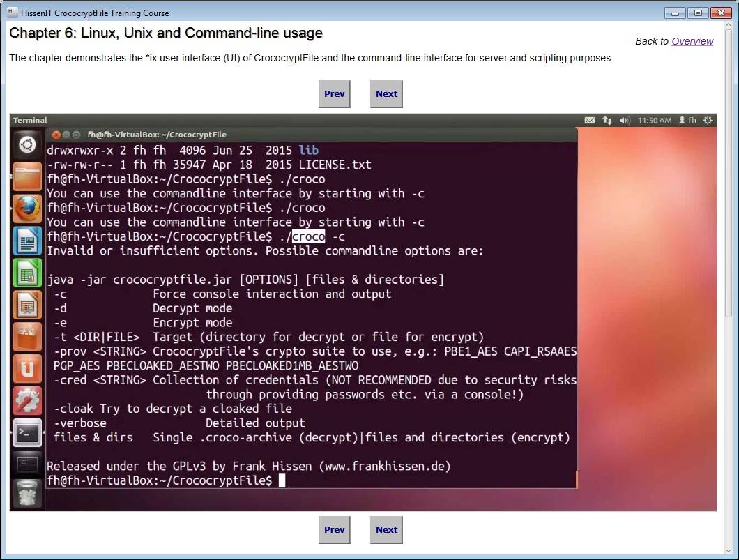Open the network connections indicator
Screen dimensions: 739x560
tap(607, 120)
